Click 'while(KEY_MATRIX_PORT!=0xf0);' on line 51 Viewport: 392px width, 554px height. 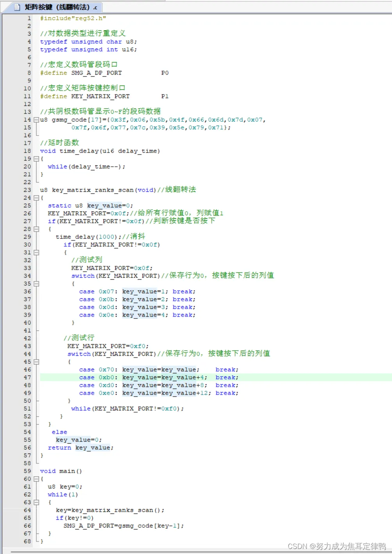pos(128,409)
